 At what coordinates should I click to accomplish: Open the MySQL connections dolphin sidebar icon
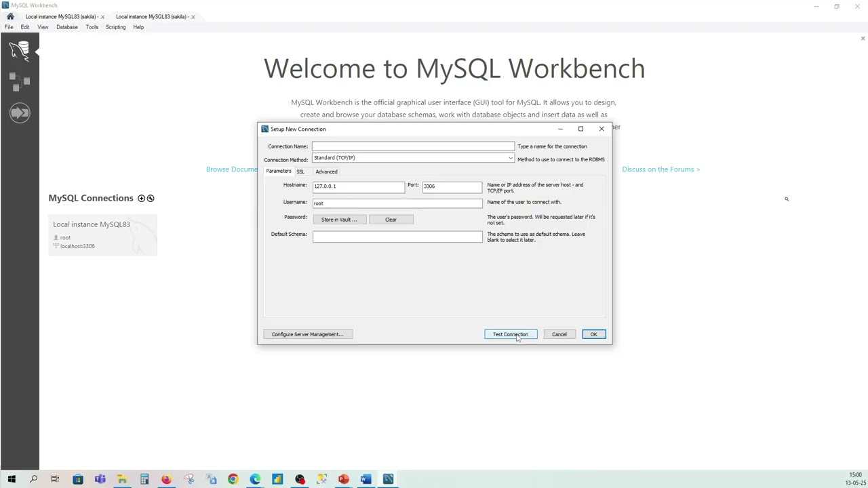pos(20,50)
